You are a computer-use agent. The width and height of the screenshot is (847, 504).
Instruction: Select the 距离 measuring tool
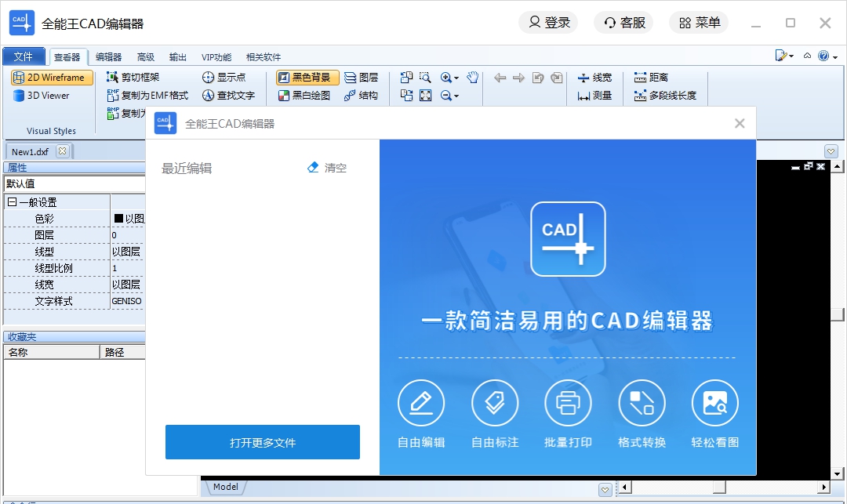659,78
